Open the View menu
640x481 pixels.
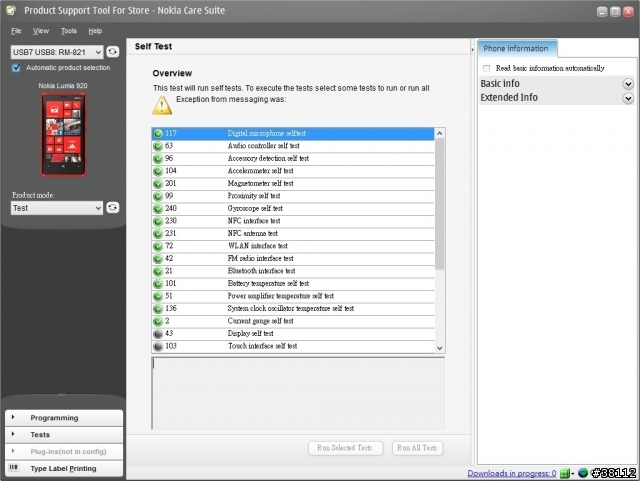point(41,31)
